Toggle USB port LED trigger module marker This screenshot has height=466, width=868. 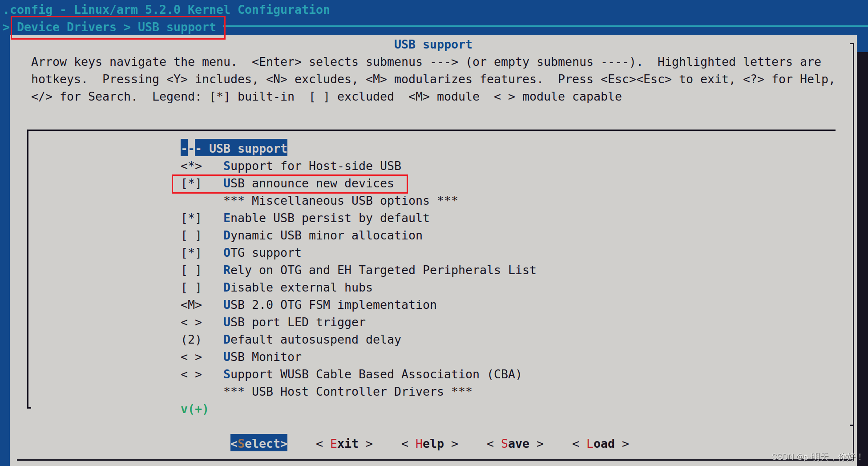(191, 322)
